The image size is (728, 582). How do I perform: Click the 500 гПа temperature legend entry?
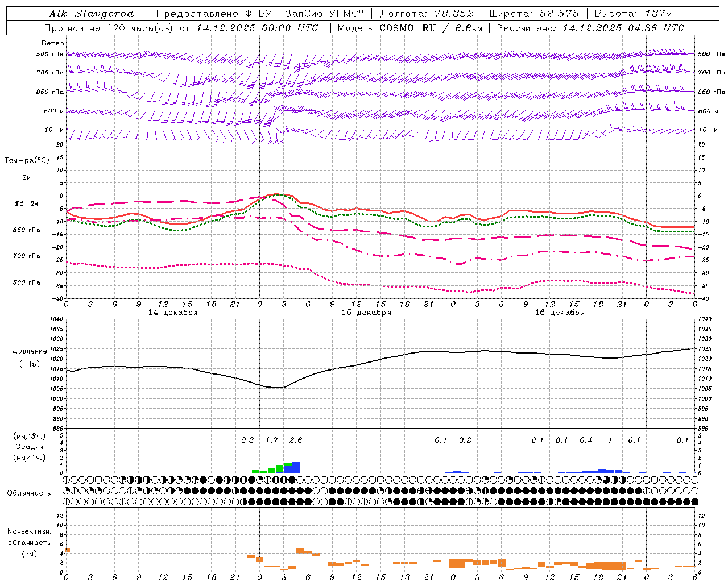click(x=26, y=282)
